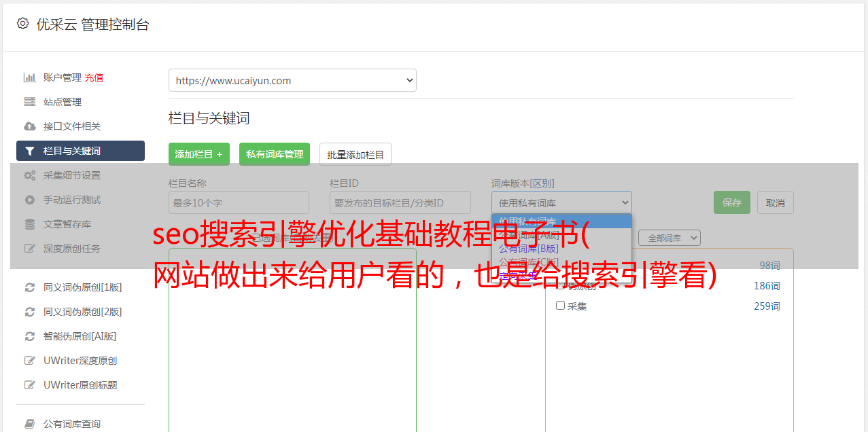Screen dimensions: 868x432
Task: Open 接口文件相关 section
Action: pos(72,126)
